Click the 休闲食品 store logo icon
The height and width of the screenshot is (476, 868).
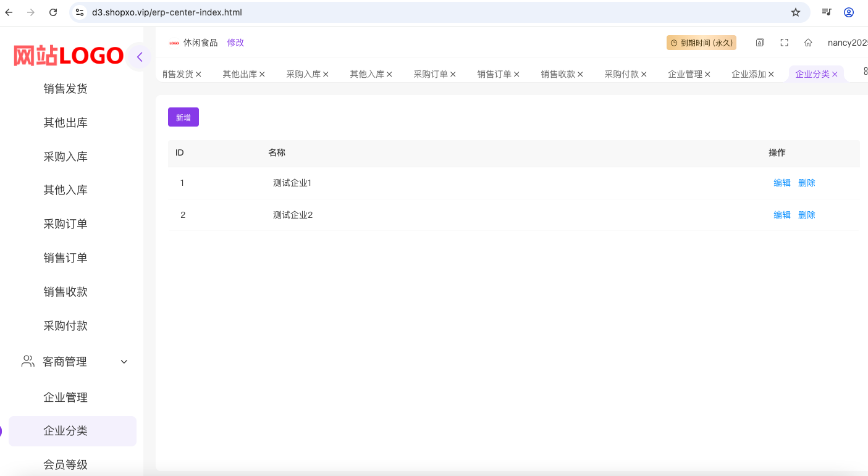pyautogui.click(x=174, y=43)
